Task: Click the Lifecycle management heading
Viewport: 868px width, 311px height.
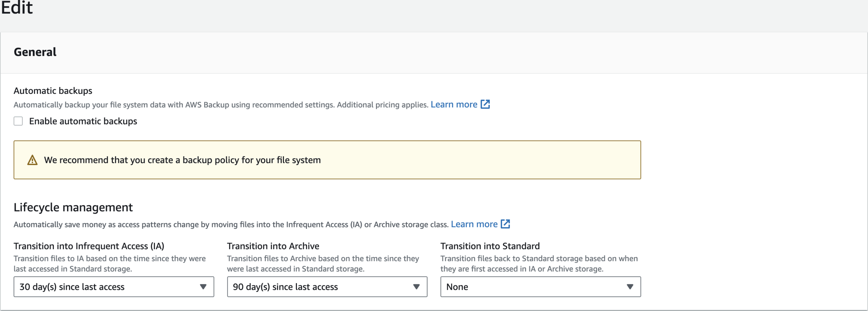Action: (x=73, y=207)
